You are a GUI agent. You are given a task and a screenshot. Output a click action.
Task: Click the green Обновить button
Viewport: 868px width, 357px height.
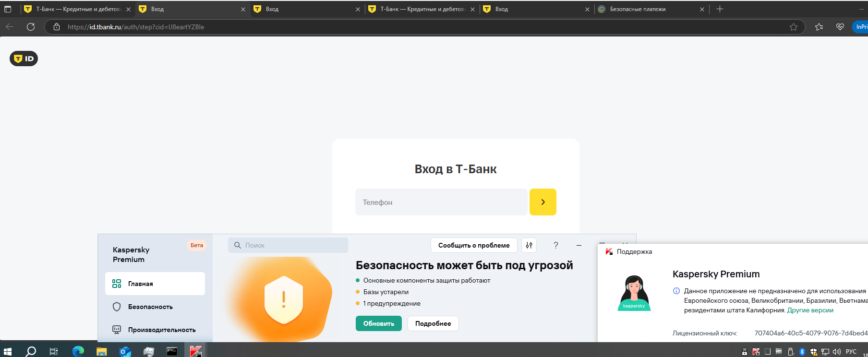379,323
